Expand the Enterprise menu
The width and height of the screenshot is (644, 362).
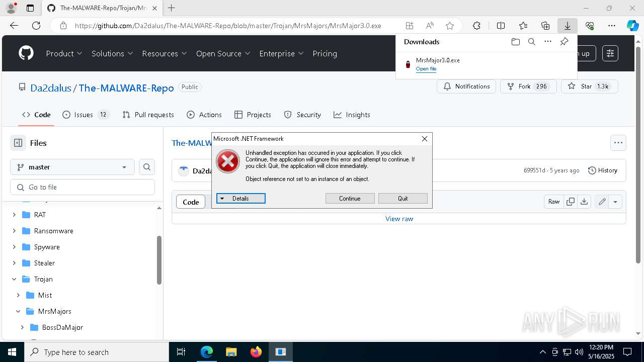(x=281, y=53)
